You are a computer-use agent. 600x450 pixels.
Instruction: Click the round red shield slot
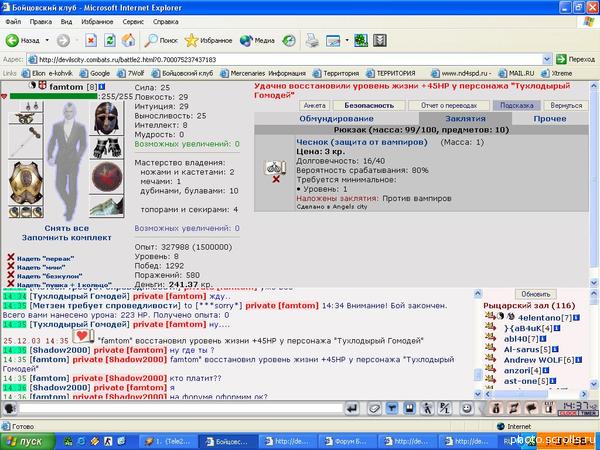point(106,177)
